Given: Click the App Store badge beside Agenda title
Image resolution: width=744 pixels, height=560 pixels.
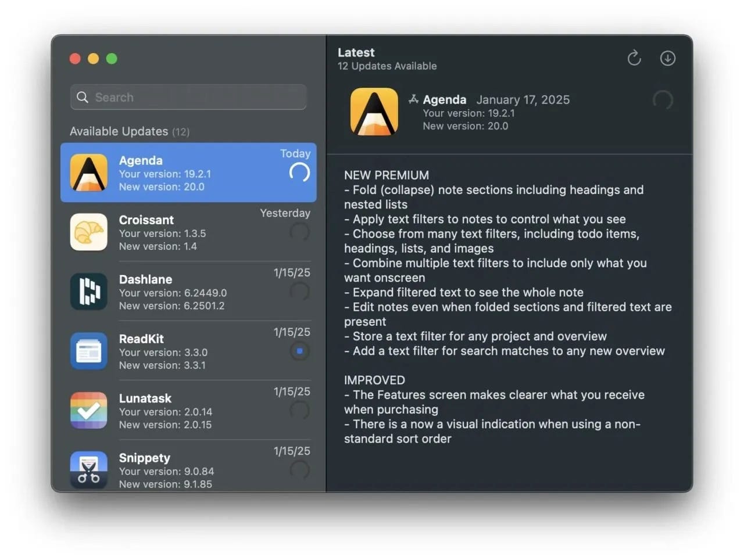Looking at the screenshot, I should [x=413, y=99].
